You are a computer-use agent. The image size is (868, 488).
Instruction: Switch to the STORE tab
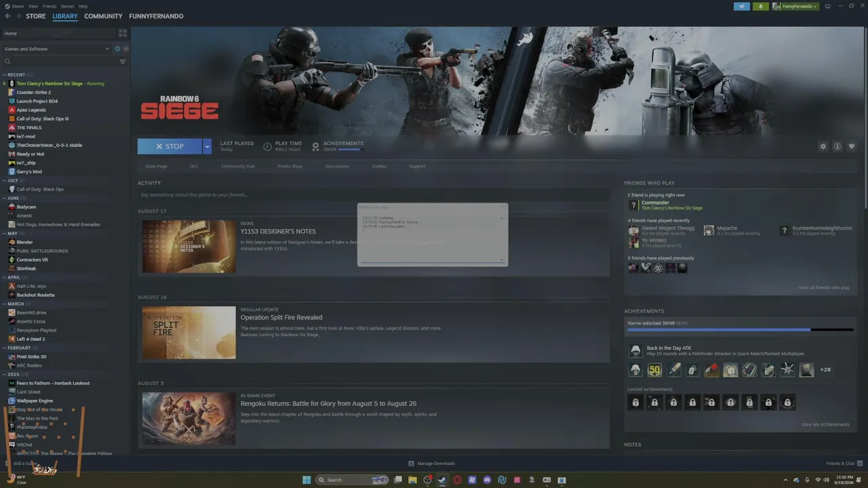36,16
